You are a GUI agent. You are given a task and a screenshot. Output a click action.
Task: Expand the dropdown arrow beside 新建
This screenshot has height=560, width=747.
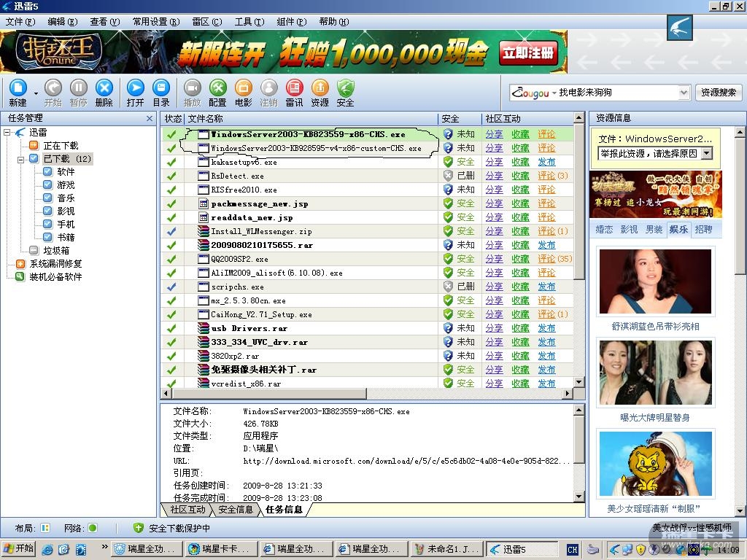[36, 93]
